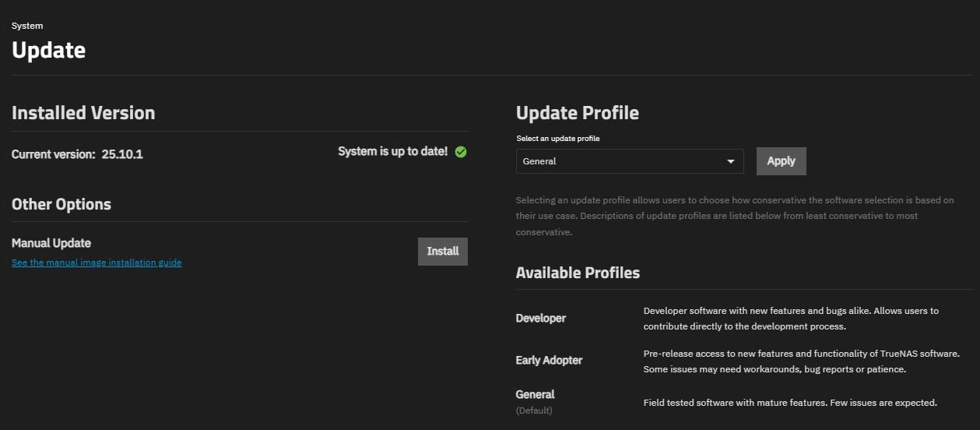The image size is (980, 430).
Task: Click the Developer profile description text
Action: [791, 319]
